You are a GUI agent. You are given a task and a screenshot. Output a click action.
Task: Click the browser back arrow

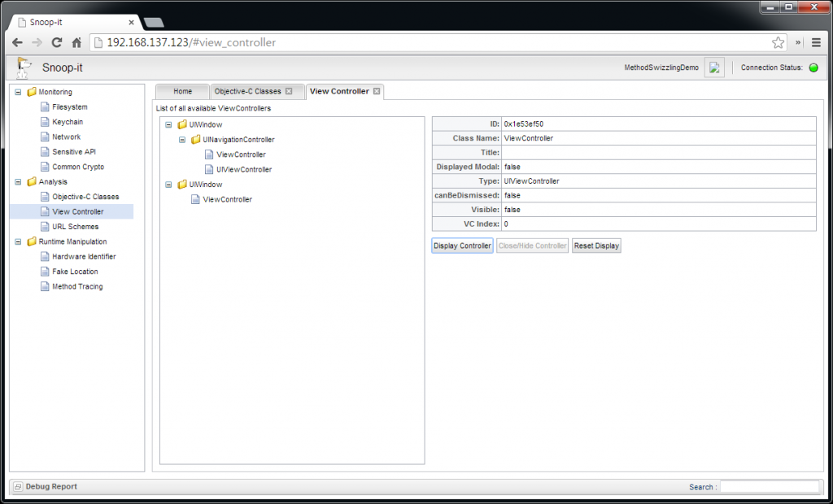coord(17,43)
